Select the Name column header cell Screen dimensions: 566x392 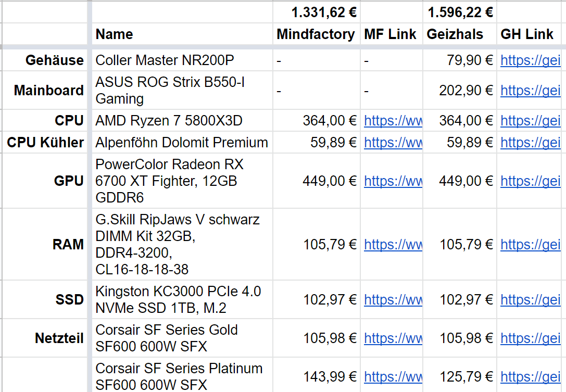tap(182, 34)
